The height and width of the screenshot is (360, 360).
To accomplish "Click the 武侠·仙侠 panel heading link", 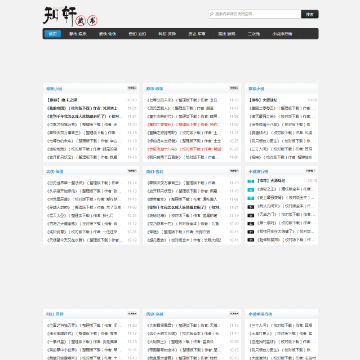I will click(x=55, y=172).
